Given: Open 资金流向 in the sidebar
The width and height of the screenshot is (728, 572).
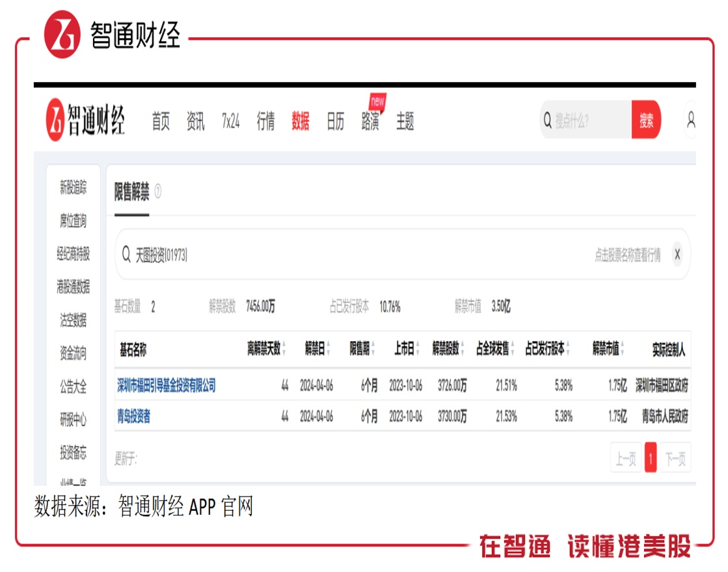Looking at the screenshot, I should point(74,353).
